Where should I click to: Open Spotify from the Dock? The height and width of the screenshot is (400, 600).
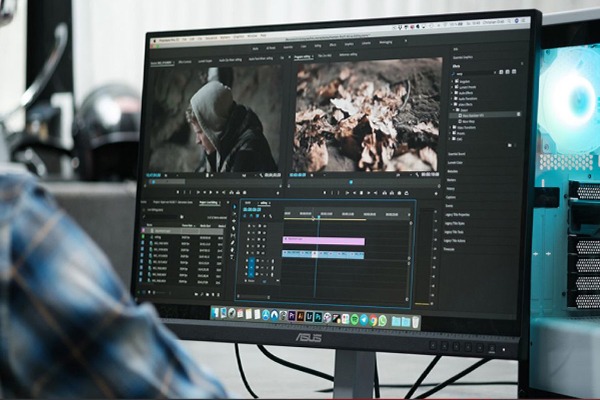tap(355, 320)
